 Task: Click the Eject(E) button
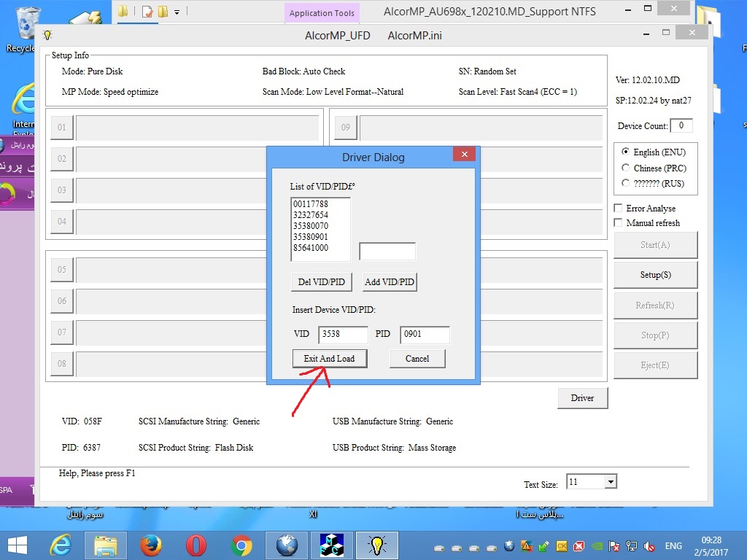pyautogui.click(x=656, y=365)
